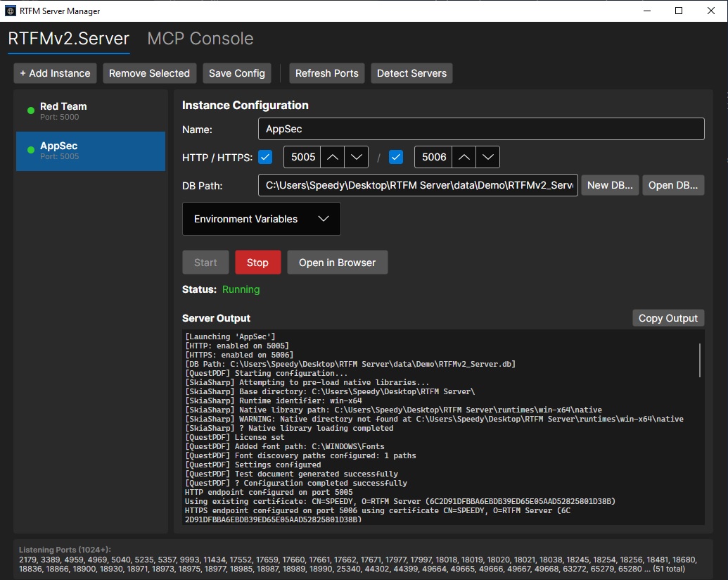
Task: Copy the server output text
Action: pos(668,318)
